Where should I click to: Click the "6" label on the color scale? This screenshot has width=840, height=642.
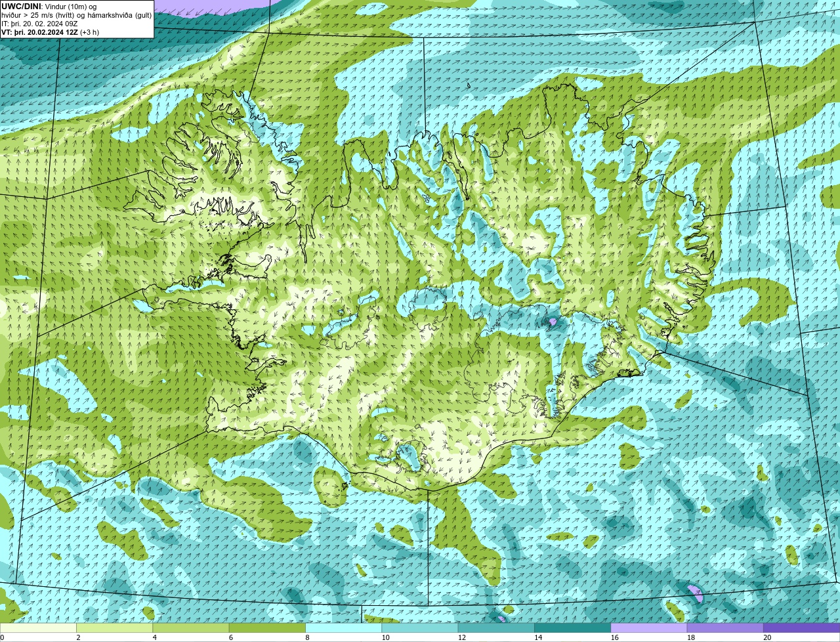coord(231,637)
